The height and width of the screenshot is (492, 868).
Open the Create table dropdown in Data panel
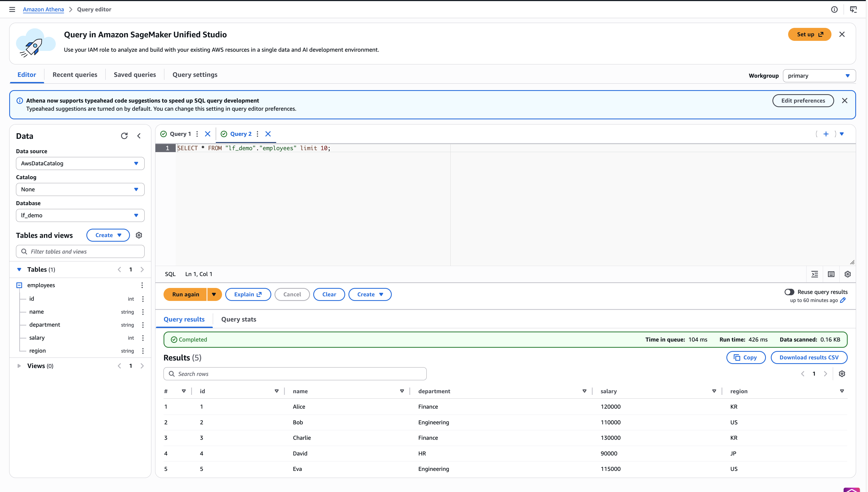(108, 235)
